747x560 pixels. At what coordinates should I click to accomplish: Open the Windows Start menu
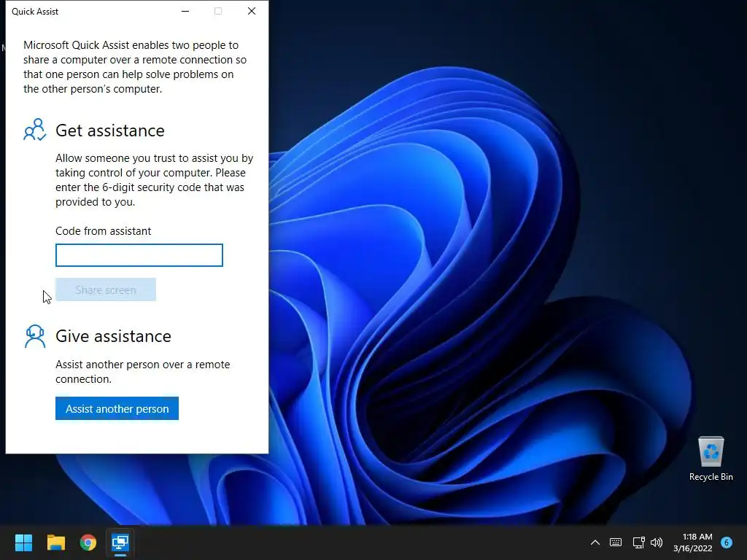pyautogui.click(x=23, y=542)
